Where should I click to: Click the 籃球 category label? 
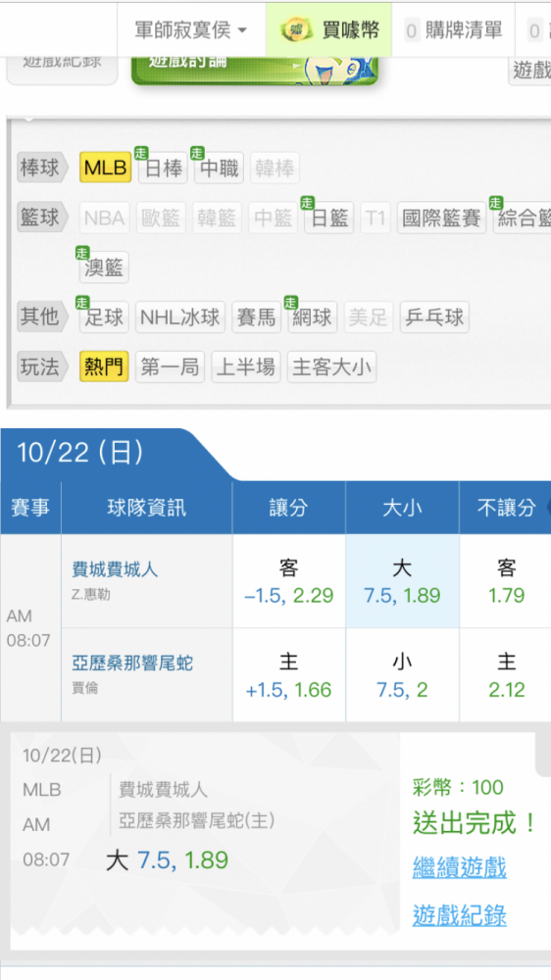41,218
